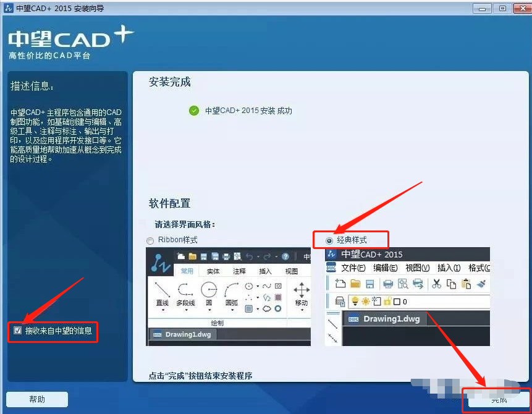Click the 移动 move tool in Ribbon preview
The width and height of the screenshot is (532, 414).
[302, 296]
